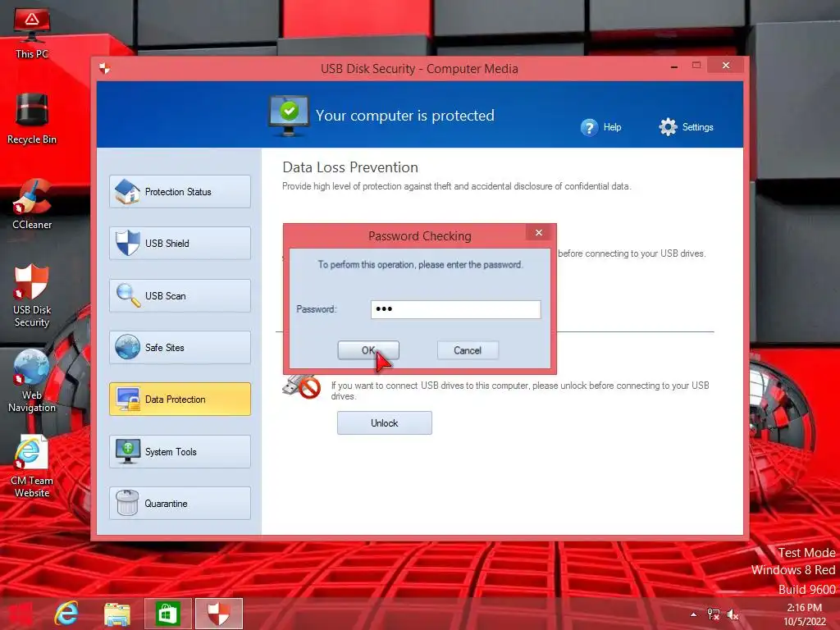Open System Tools section
840x630 pixels.
180,452
